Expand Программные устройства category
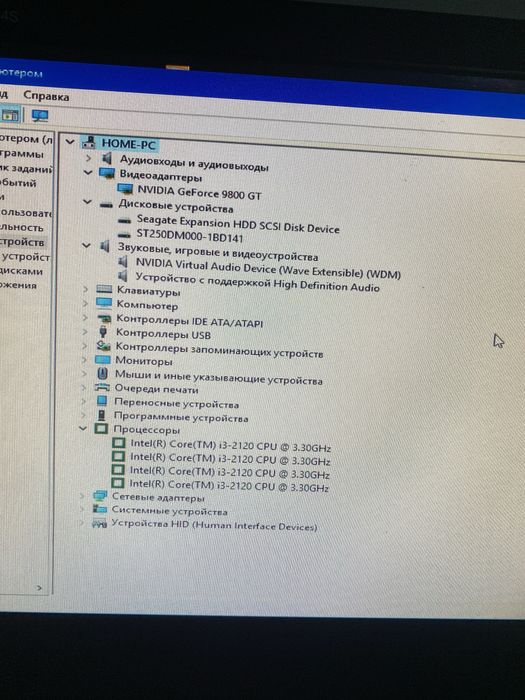 (x=84, y=416)
